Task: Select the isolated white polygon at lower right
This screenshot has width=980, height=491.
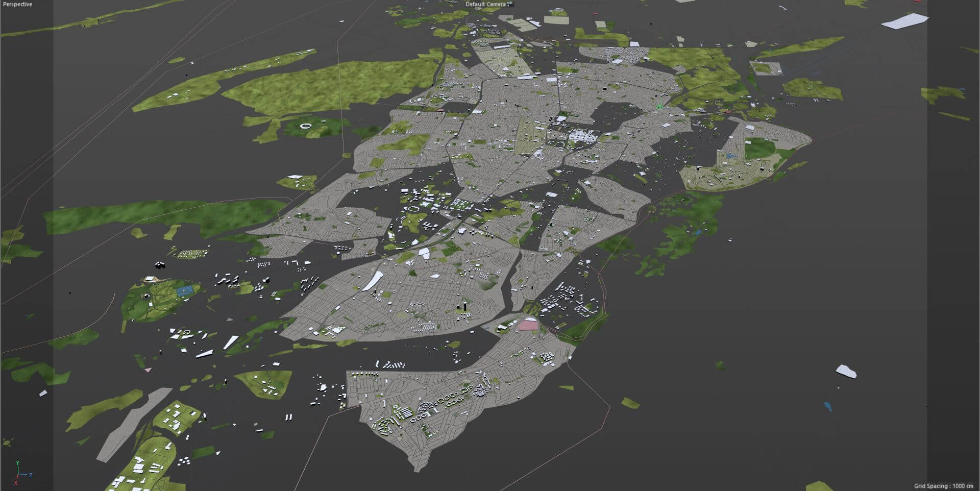Action: 846,371
